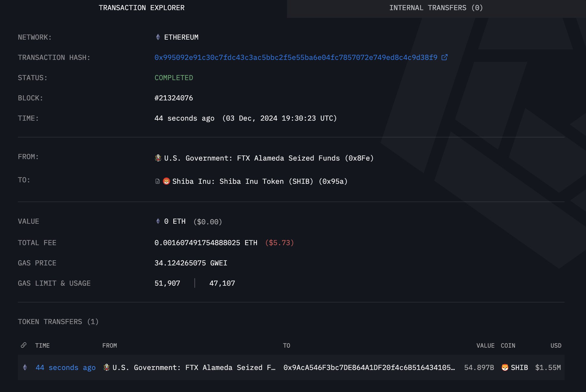Open recipient address 0x9AcA546F3bc7 in transfer row
Image resolution: width=586 pixels, height=392 pixels.
[x=369, y=368]
